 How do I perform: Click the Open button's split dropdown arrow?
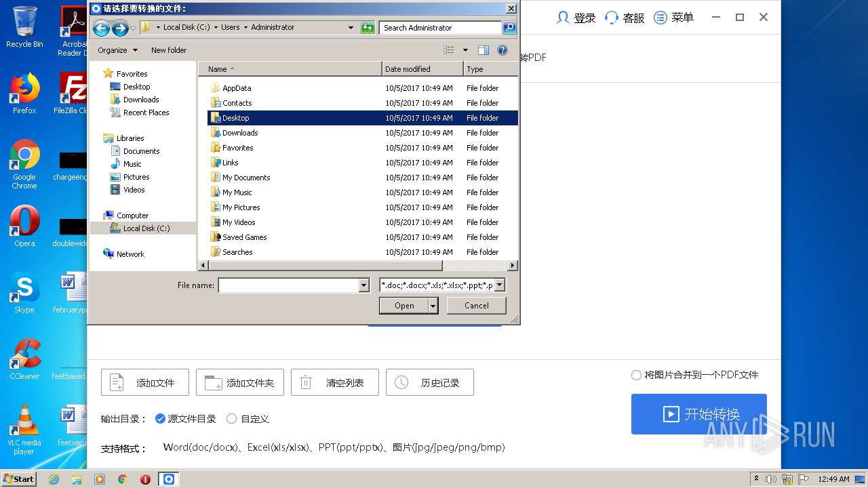(x=433, y=306)
